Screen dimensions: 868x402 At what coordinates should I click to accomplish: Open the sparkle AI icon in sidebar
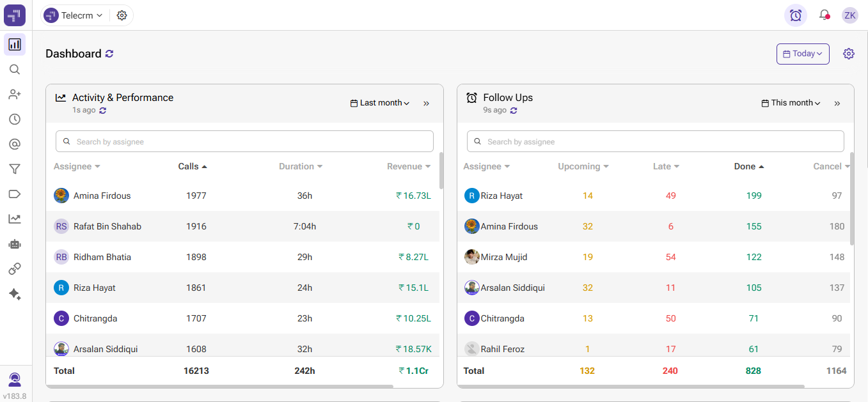click(15, 294)
